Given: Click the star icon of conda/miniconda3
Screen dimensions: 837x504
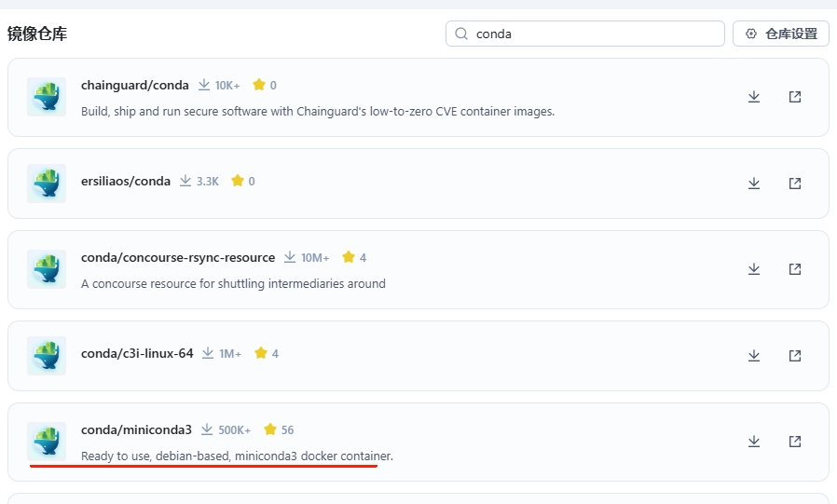Looking at the screenshot, I should coord(270,429).
